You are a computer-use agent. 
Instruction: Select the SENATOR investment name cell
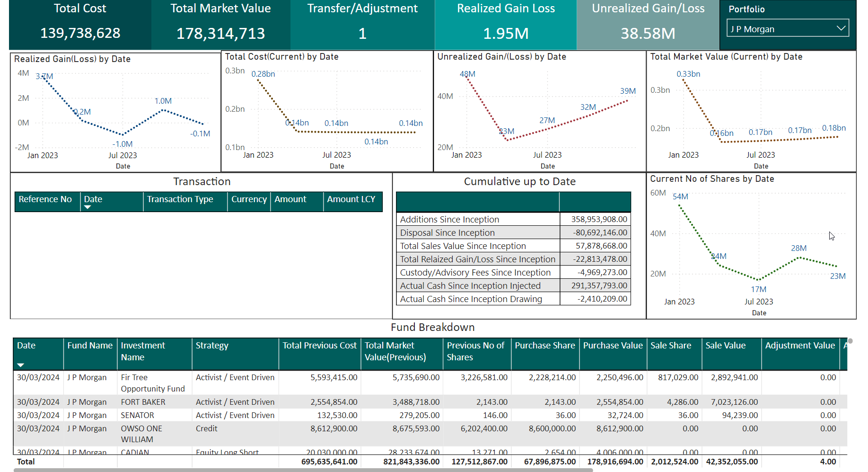(137, 415)
